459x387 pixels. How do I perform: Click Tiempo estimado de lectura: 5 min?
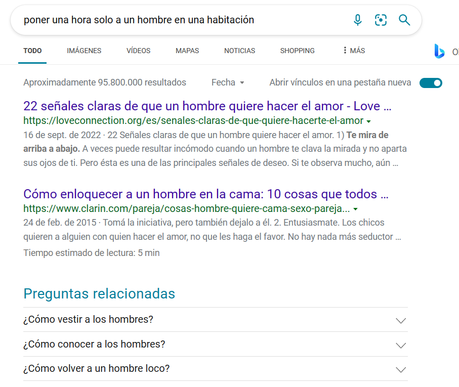tap(91, 253)
